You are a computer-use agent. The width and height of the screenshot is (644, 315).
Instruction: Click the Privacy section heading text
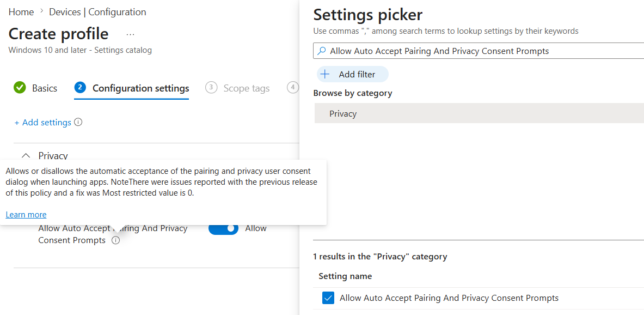click(x=53, y=155)
